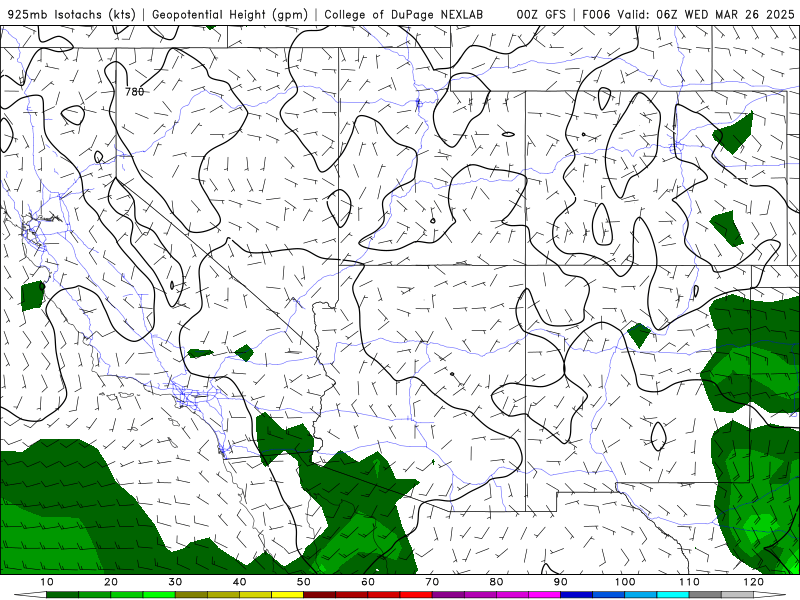Click the "20" value on the color scale

pos(111,582)
